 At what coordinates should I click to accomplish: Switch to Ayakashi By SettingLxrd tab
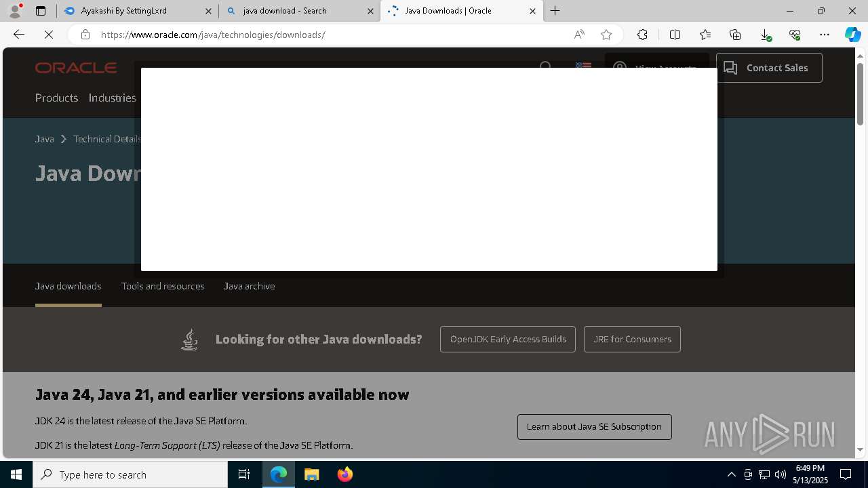click(x=138, y=11)
